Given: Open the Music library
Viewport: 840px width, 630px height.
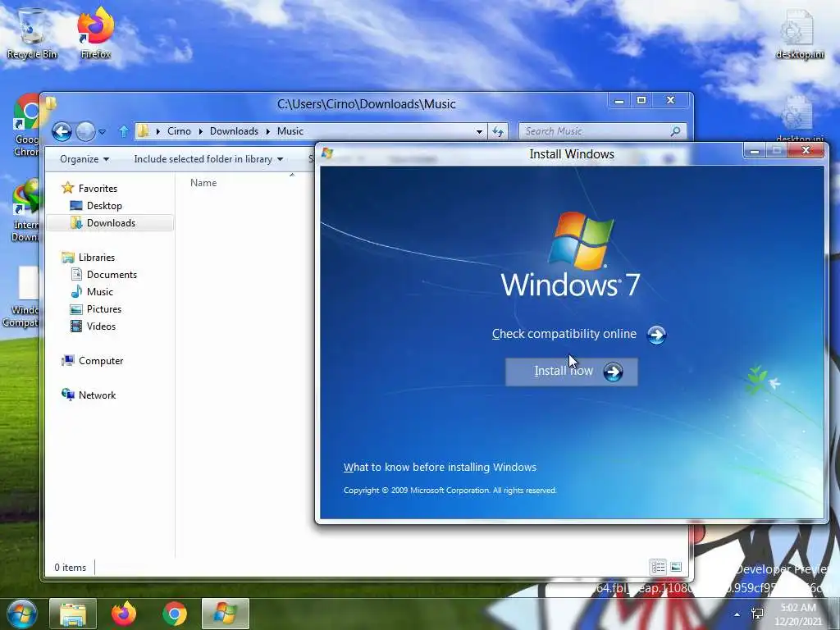Looking at the screenshot, I should point(99,291).
